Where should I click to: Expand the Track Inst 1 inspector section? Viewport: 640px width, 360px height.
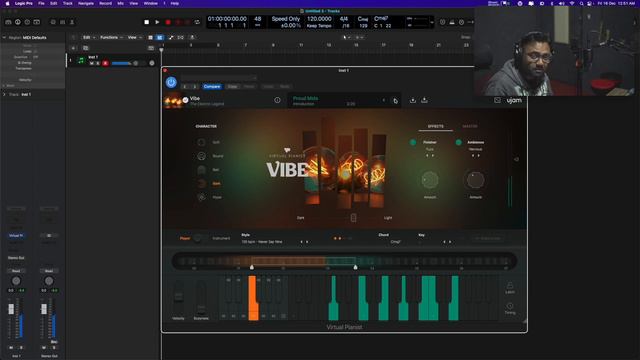4,94
